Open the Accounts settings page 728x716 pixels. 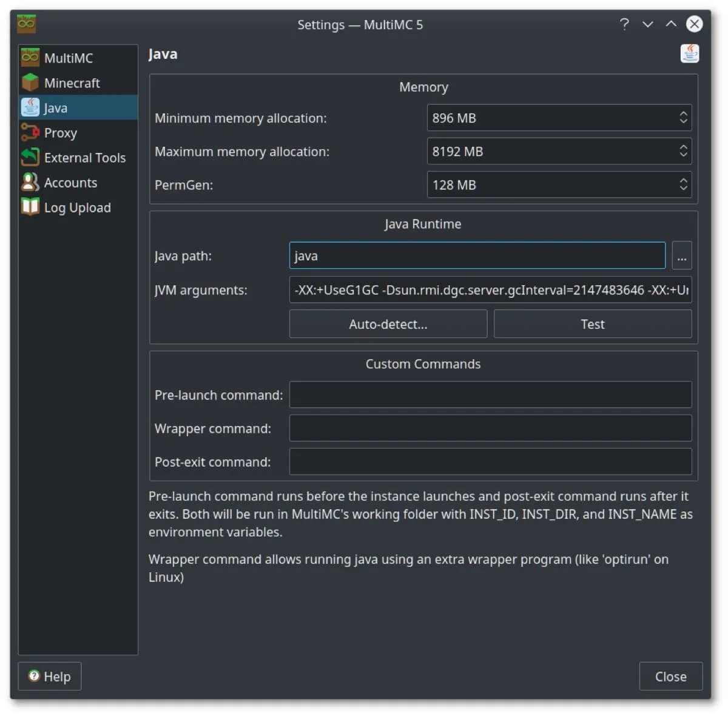[x=78, y=182]
